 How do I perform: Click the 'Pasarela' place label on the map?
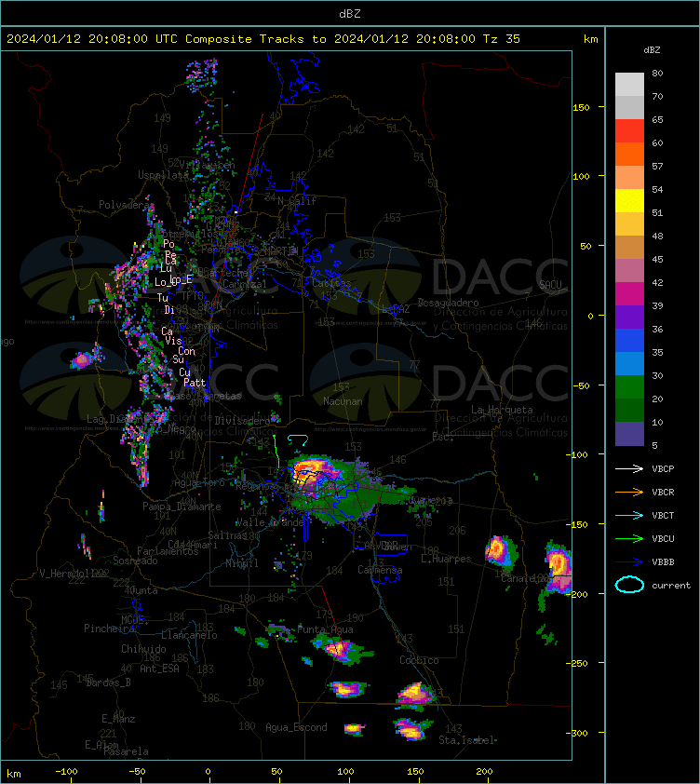(x=126, y=751)
